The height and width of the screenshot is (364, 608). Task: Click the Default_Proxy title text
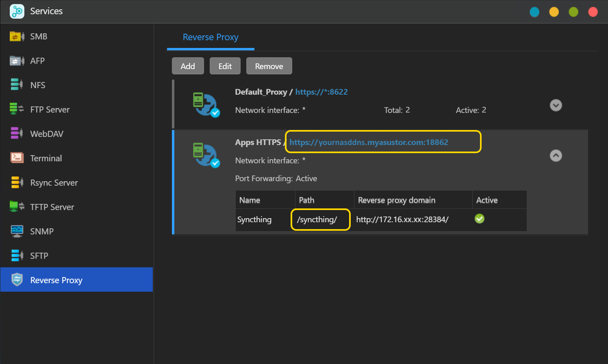pyautogui.click(x=261, y=92)
